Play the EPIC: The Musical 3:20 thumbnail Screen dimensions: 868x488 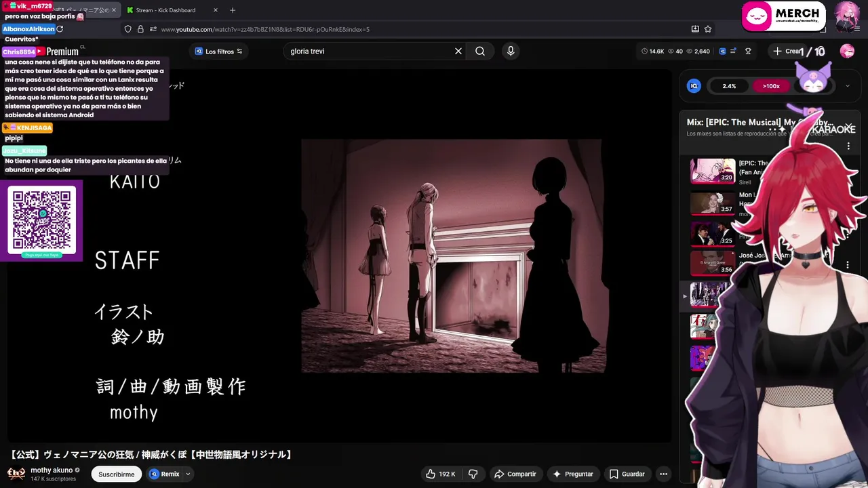[x=713, y=171]
